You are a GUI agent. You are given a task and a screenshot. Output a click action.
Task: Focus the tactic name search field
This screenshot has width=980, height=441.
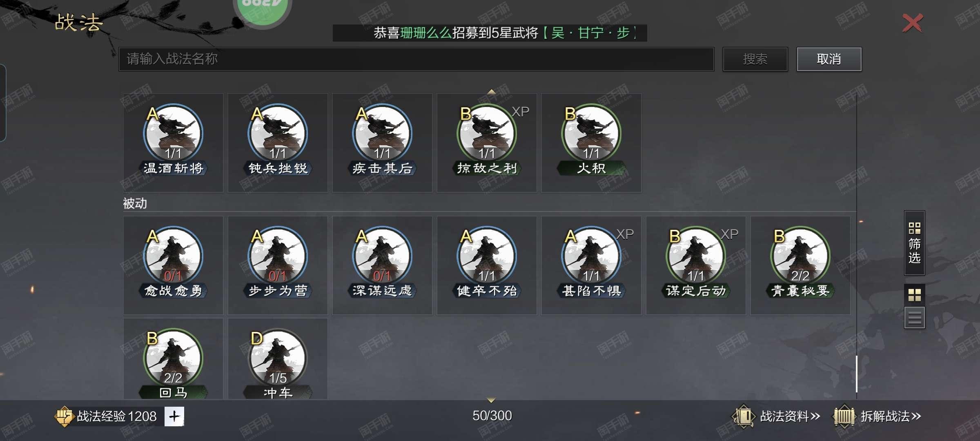pos(416,59)
